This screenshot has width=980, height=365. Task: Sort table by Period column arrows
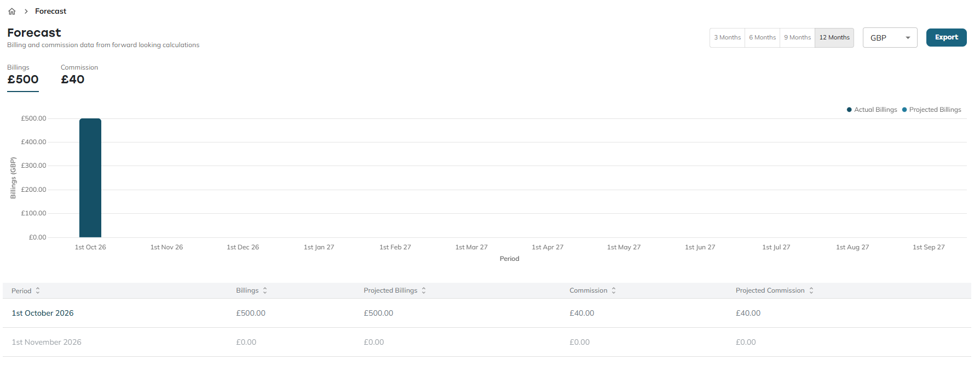point(38,291)
